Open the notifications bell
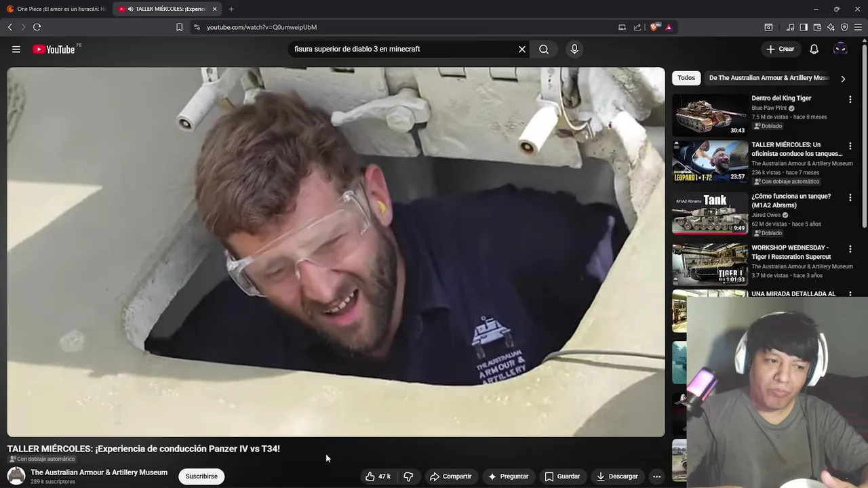Screen dimensions: 868x488 tap(814, 49)
